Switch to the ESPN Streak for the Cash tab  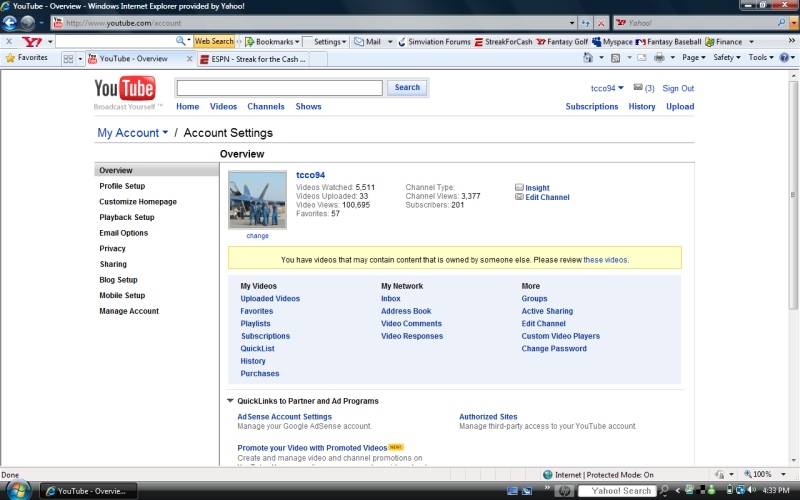click(256, 59)
